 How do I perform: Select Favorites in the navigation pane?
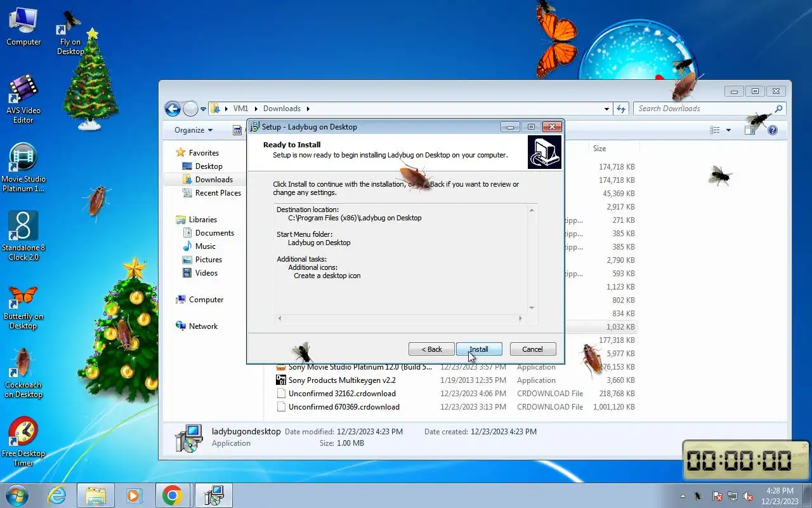pos(203,153)
